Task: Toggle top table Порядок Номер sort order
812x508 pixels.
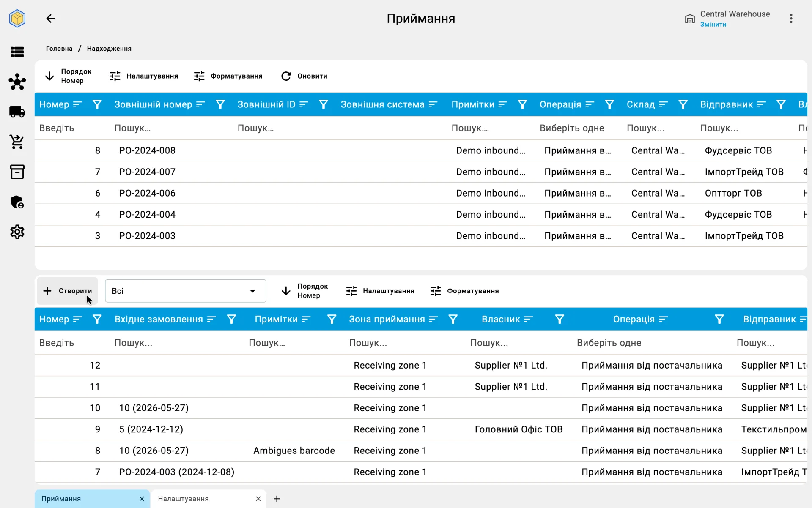Action: tap(68, 76)
